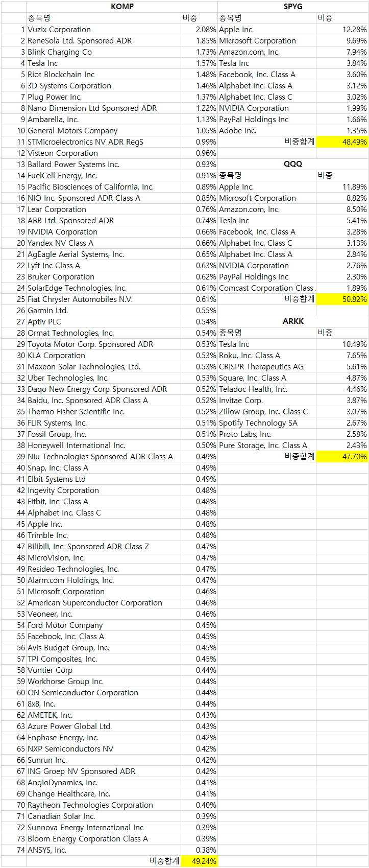Select AgEagle Aerial Systems, Inc. cell
Viewport: 369px width, 868px height.
tap(104, 254)
